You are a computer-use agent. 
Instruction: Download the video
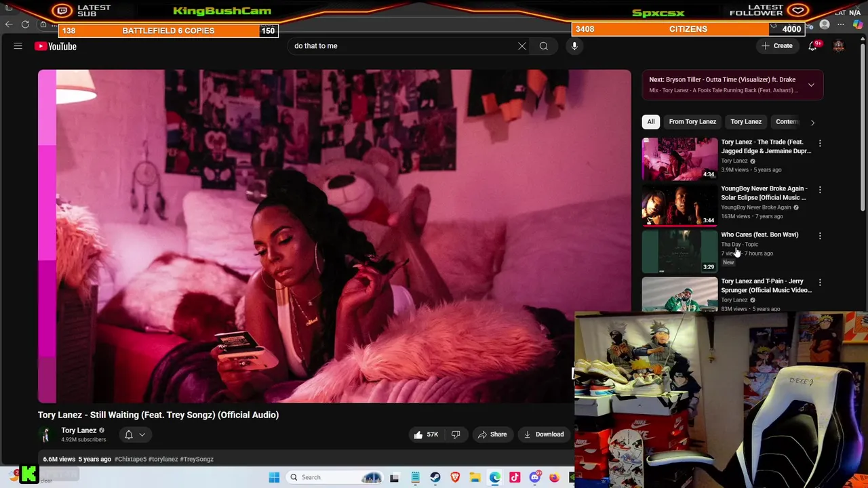(x=544, y=434)
